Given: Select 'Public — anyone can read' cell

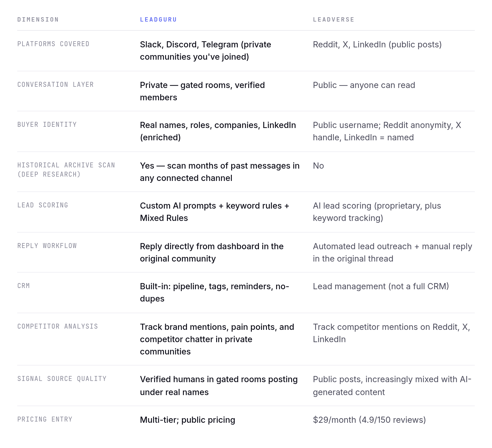Looking at the screenshot, I should click(364, 85).
